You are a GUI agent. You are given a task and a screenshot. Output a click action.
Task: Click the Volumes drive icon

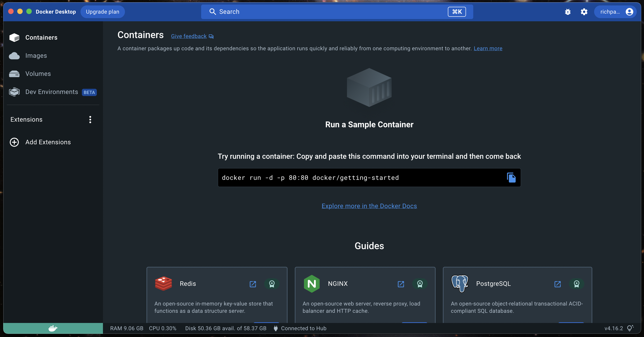(14, 74)
